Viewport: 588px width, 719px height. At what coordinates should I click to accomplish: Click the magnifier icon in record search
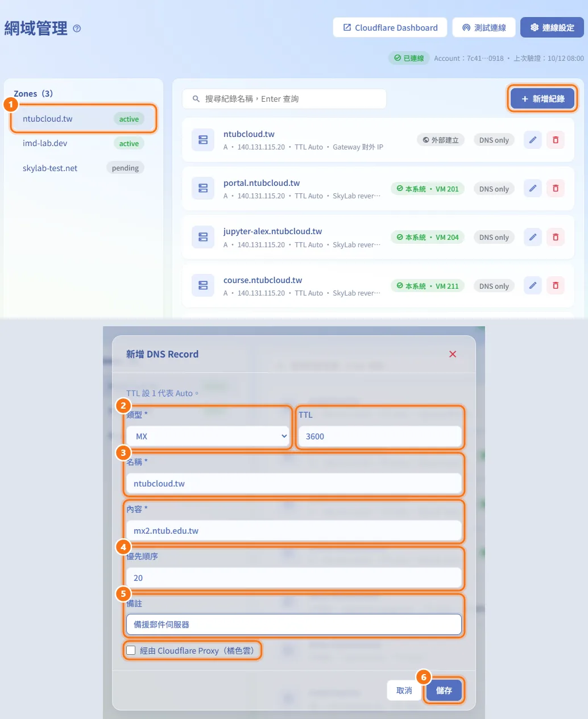[x=196, y=99]
